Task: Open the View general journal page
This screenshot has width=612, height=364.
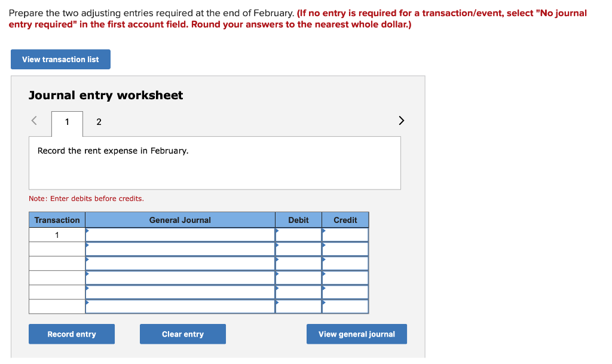Action: pyautogui.click(x=356, y=334)
